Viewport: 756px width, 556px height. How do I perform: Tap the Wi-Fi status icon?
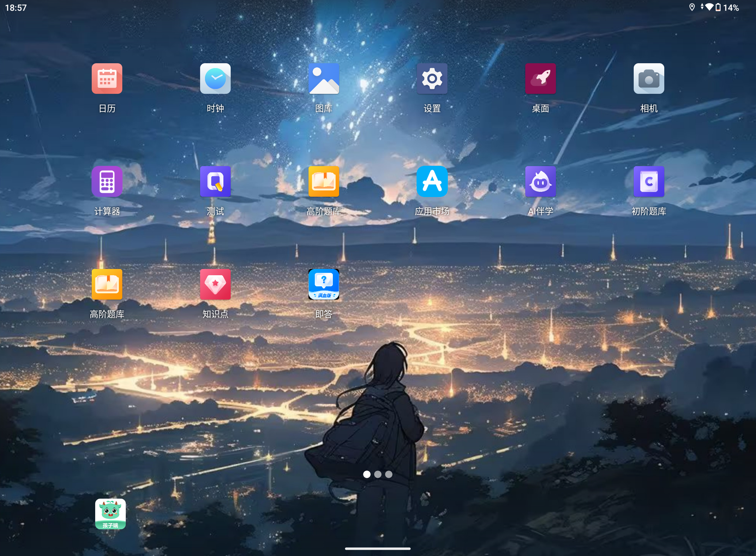click(709, 7)
